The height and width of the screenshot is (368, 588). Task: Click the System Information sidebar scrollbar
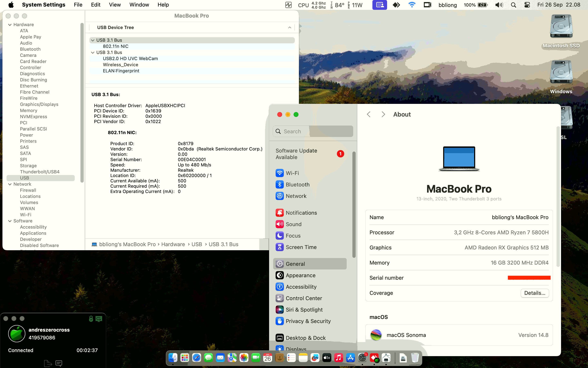point(82,102)
